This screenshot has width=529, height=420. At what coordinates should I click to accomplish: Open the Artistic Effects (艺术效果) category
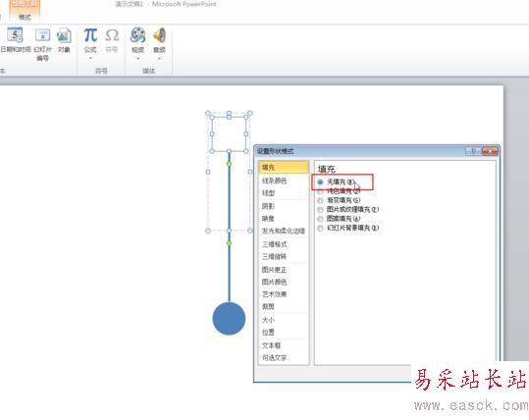coord(284,294)
